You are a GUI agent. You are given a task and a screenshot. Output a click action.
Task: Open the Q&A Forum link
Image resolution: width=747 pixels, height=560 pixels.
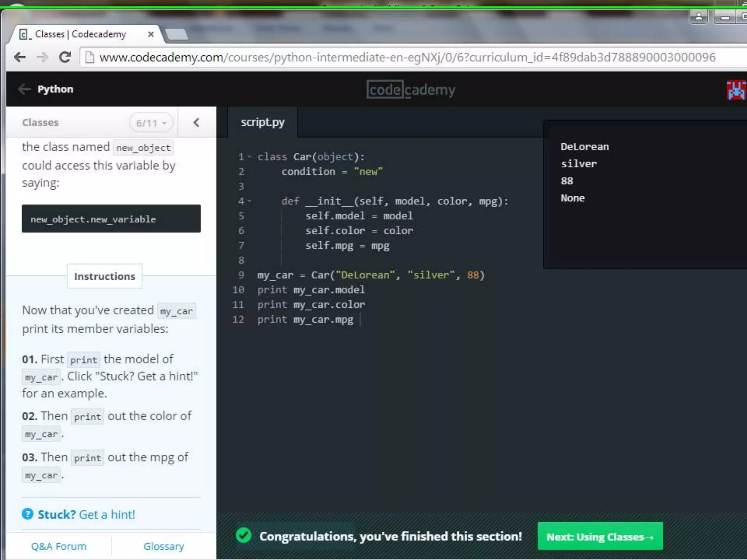59,546
